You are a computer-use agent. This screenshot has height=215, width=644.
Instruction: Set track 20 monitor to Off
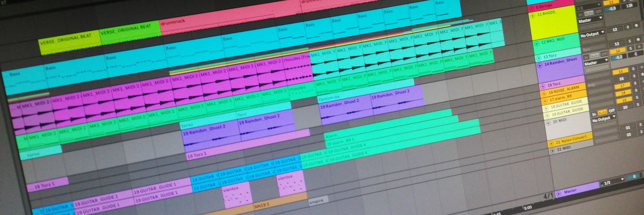coord(611,111)
